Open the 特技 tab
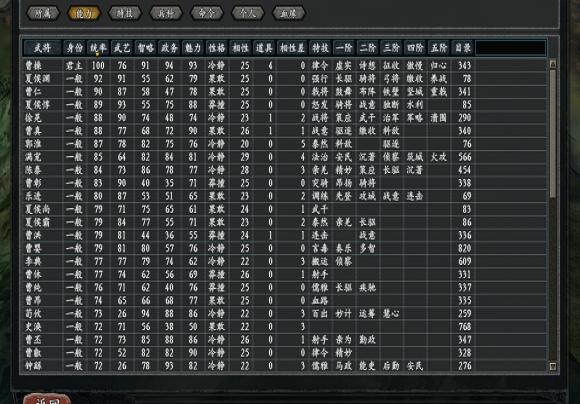 click(x=125, y=13)
